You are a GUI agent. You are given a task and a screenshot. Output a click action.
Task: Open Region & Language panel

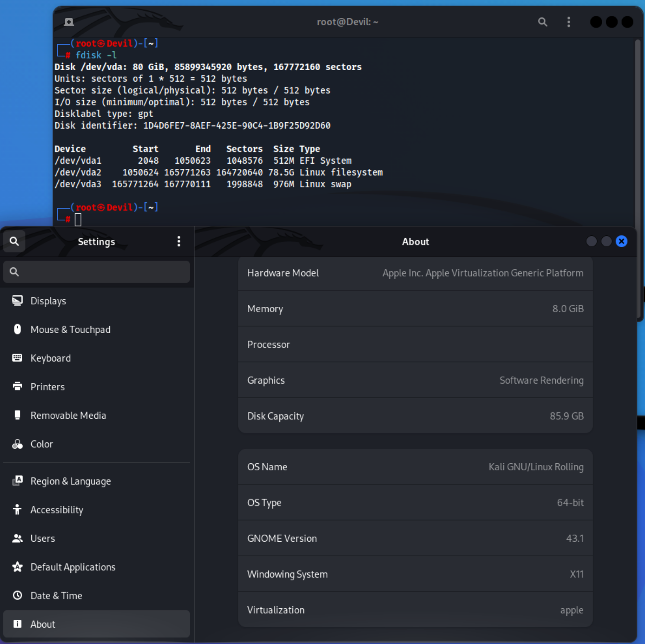70,481
